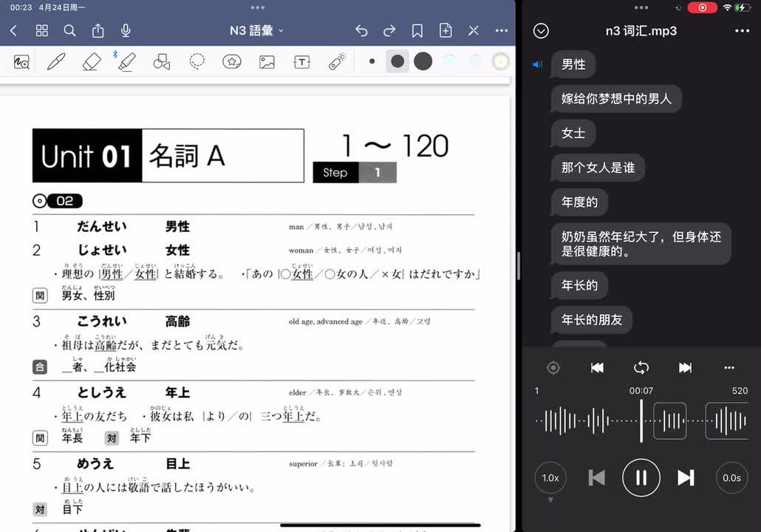Tap the word こうれい in entry 3
The height and width of the screenshot is (532, 761).
(x=101, y=321)
